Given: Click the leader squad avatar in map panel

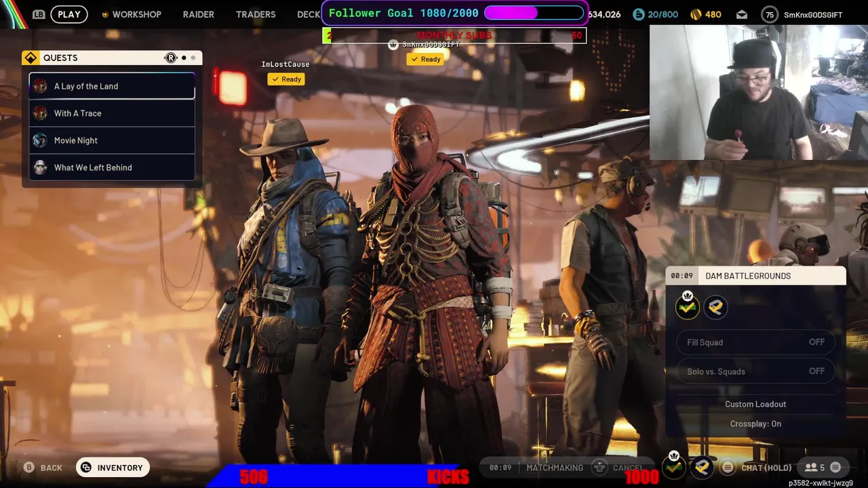Looking at the screenshot, I should tap(688, 306).
